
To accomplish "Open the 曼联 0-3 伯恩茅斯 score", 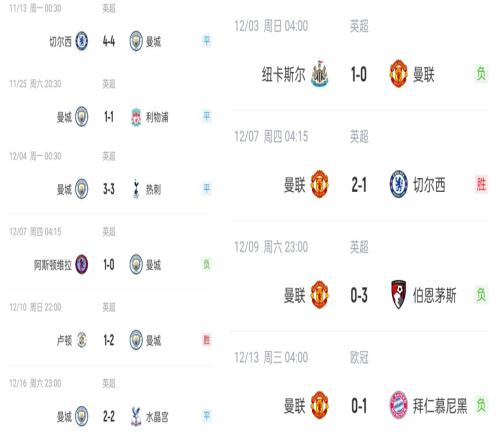I will pos(359,295).
